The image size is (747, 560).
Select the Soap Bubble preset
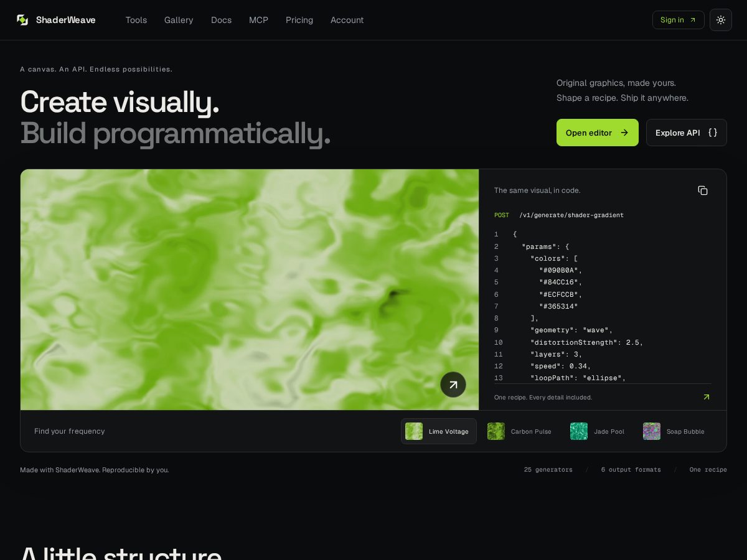pyautogui.click(x=674, y=431)
